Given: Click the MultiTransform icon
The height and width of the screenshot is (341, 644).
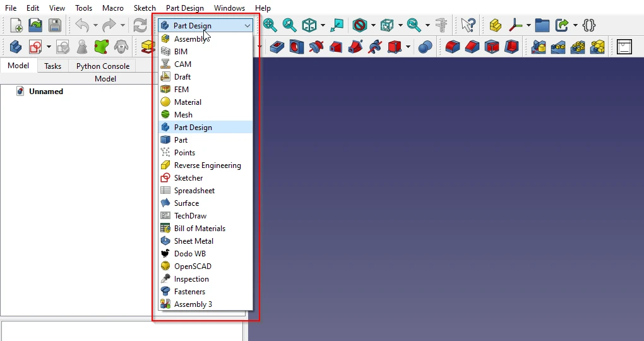Looking at the screenshot, I should [x=597, y=47].
